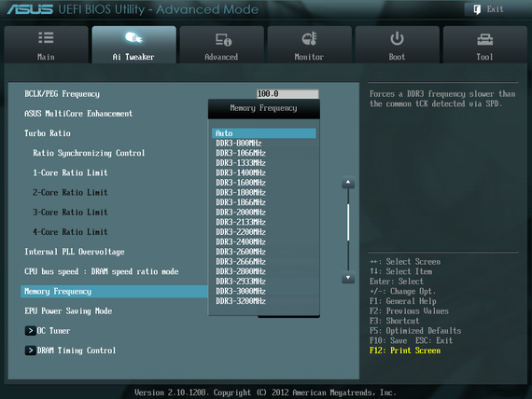
Task: Click the scrollbar down arrow
Action: 348,277
